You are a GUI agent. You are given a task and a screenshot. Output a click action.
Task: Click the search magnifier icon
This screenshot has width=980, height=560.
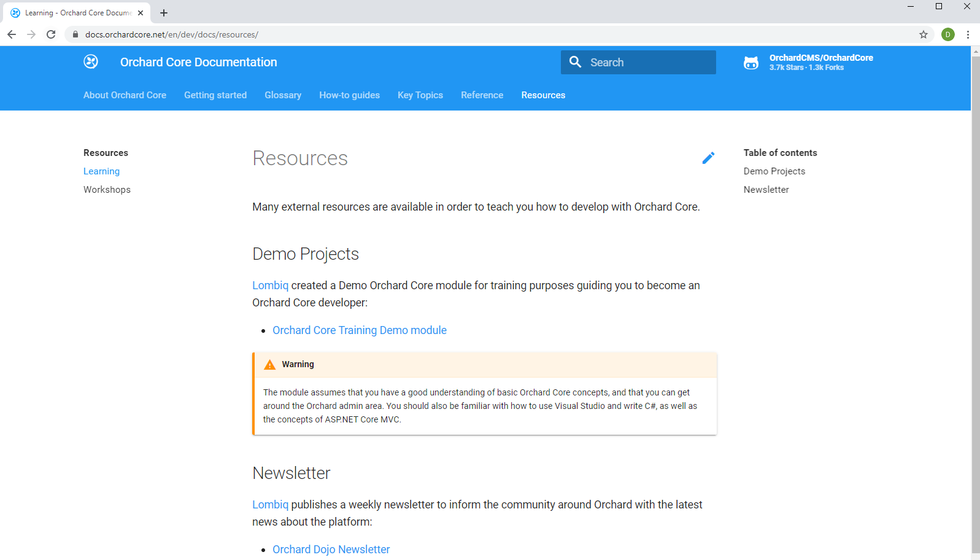pyautogui.click(x=575, y=62)
